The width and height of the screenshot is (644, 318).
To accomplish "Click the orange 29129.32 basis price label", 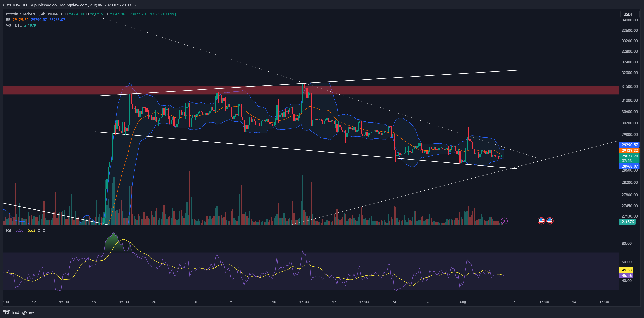I will coord(629,150).
